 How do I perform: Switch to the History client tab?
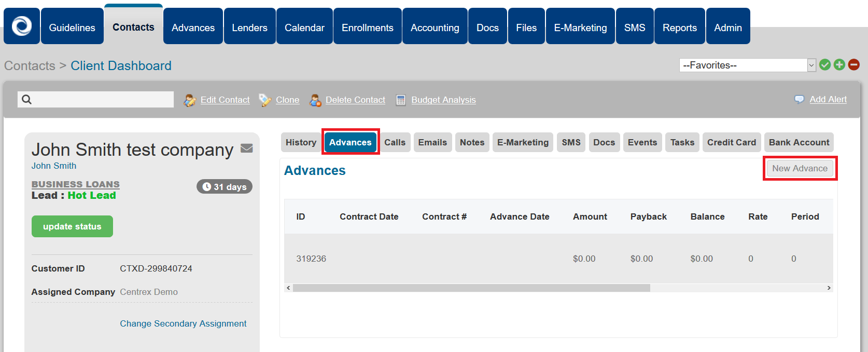[x=301, y=142]
